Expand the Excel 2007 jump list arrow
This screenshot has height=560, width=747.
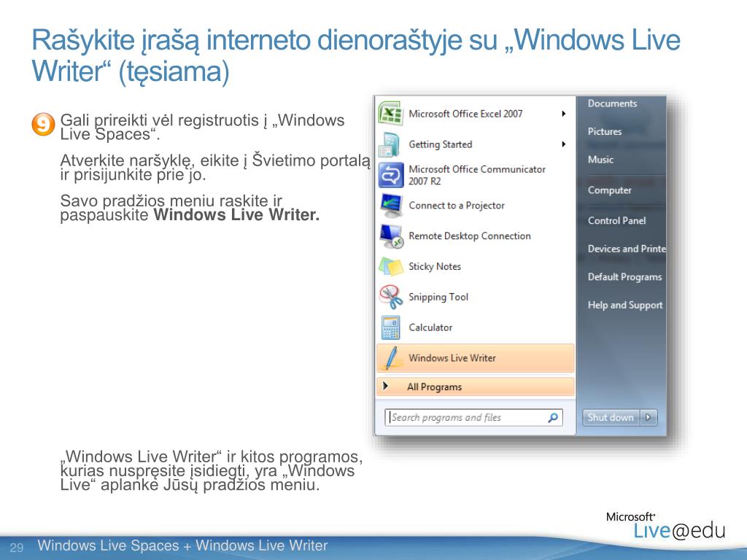point(564,114)
